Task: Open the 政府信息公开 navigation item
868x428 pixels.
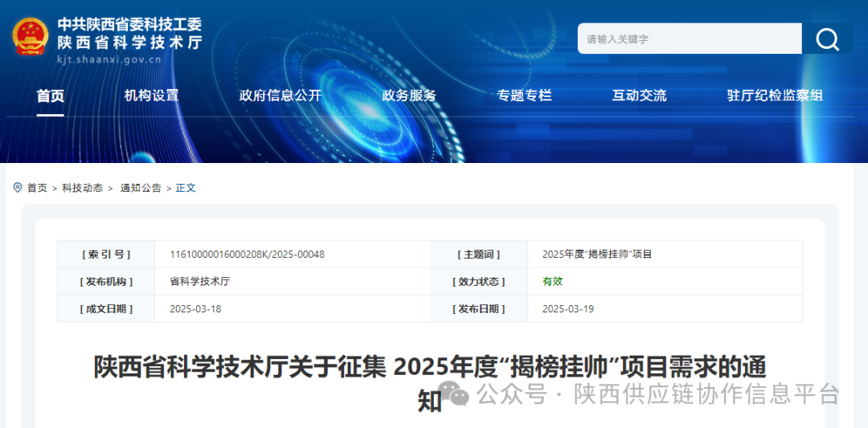Action: pyautogui.click(x=280, y=96)
